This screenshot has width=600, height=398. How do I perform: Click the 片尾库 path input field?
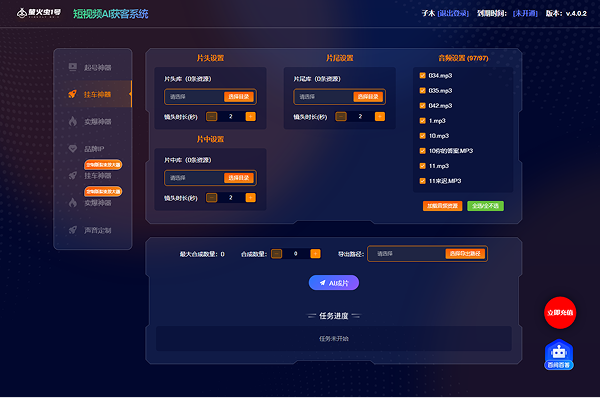coord(323,97)
